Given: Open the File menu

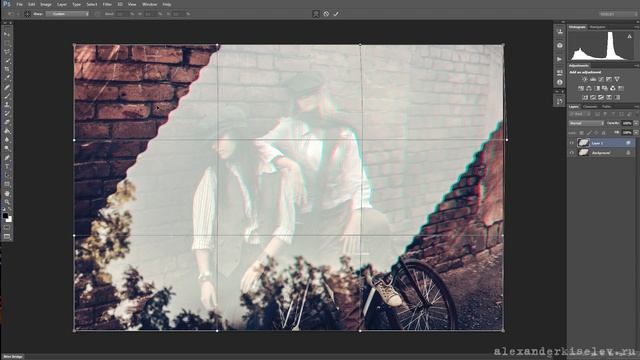Looking at the screenshot, I should tap(19, 4).
